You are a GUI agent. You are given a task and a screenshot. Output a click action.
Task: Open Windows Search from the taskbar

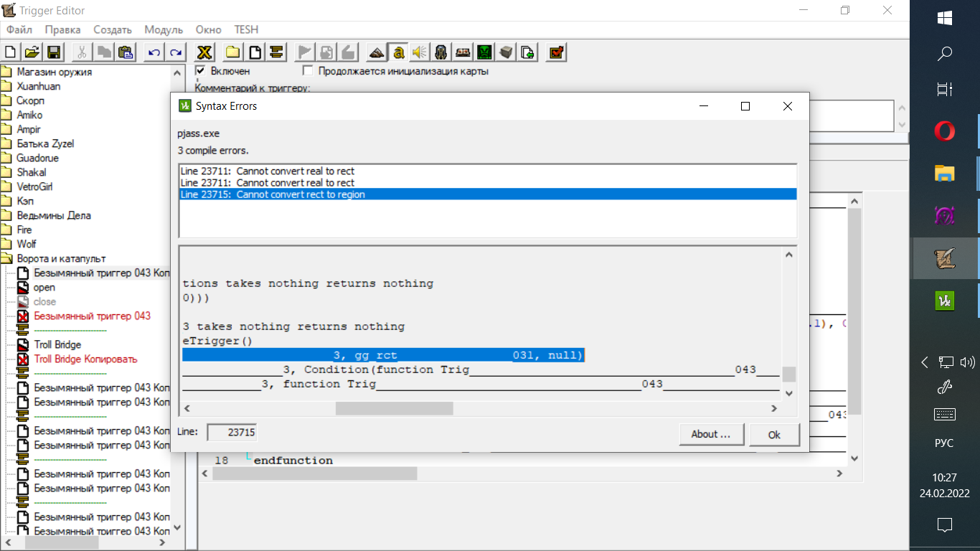pos(945,53)
